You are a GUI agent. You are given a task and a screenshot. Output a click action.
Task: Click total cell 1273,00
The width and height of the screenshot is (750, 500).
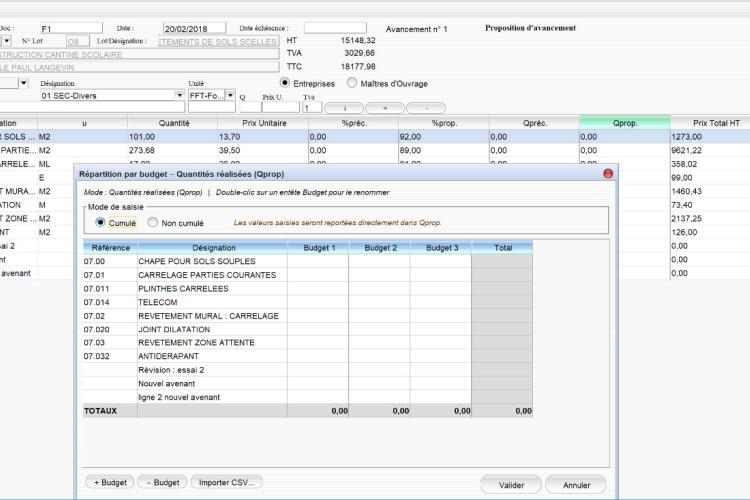(710, 137)
